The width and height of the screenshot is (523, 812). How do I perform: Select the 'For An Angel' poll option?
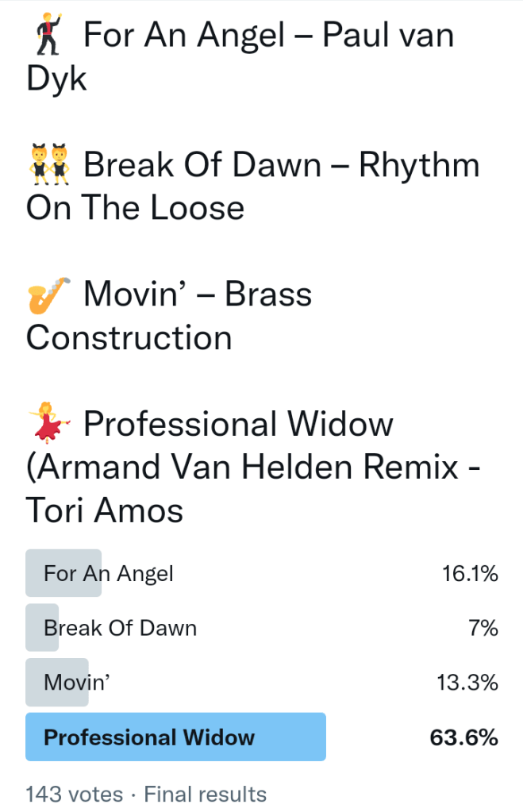click(109, 573)
